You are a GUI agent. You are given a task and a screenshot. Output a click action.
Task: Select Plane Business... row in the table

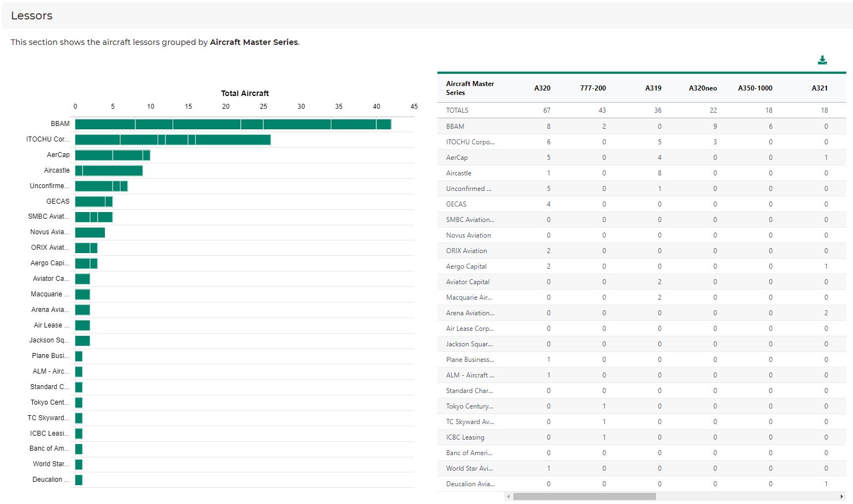point(642,360)
